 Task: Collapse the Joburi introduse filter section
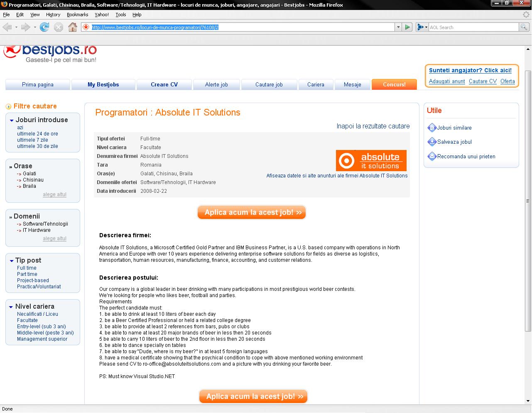(12, 120)
